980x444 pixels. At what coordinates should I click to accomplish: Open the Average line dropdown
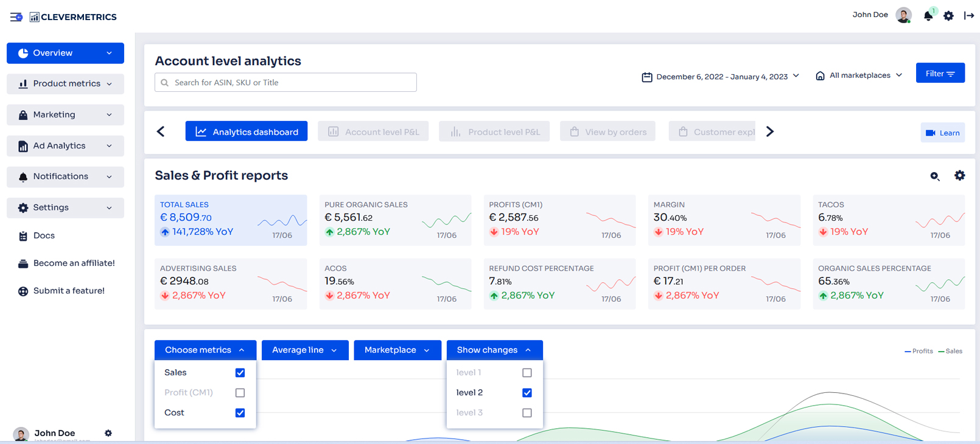(304, 350)
